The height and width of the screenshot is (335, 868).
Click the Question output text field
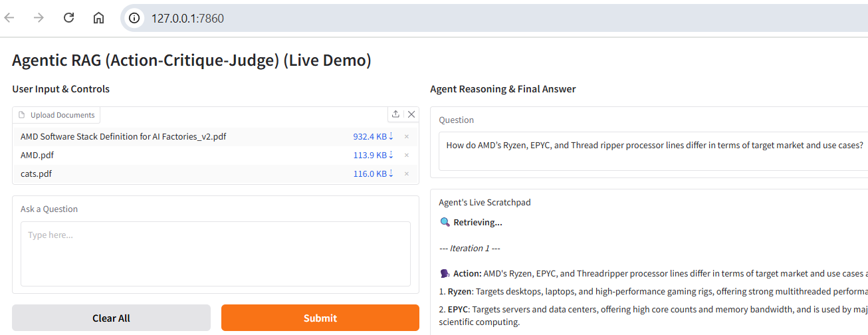click(654, 146)
